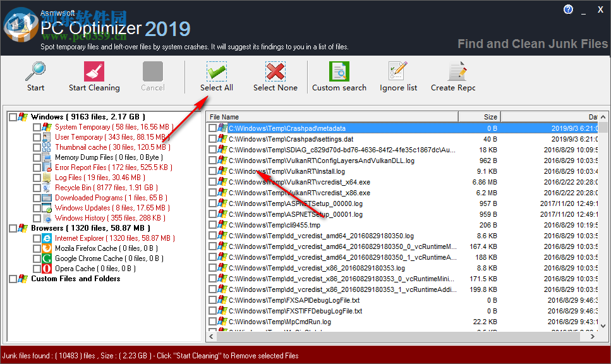Click the Start Cleaning brush icon
611x364 pixels.
click(x=94, y=70)
